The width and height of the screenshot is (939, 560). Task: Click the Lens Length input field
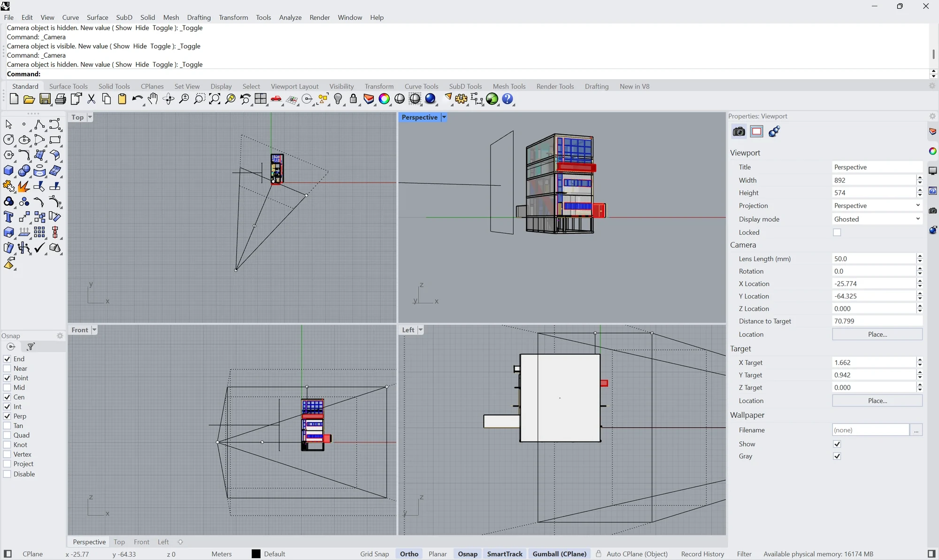(x=874, y=259)
